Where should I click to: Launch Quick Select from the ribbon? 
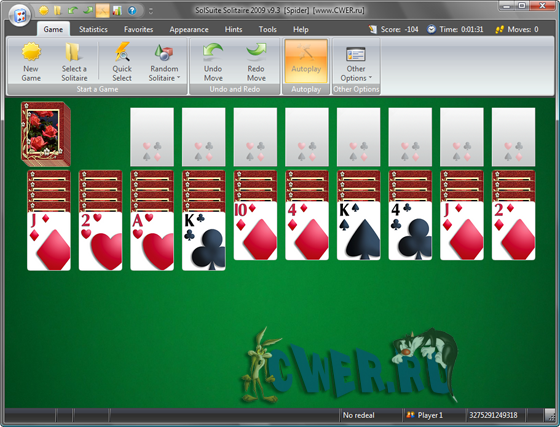tap(122, 62)
